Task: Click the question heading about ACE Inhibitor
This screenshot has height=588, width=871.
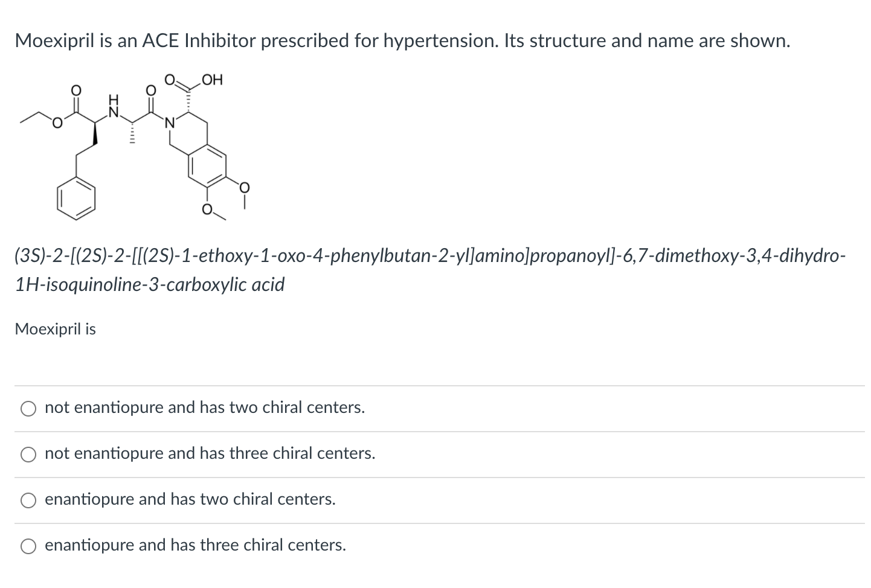Action: coord(402,40)
